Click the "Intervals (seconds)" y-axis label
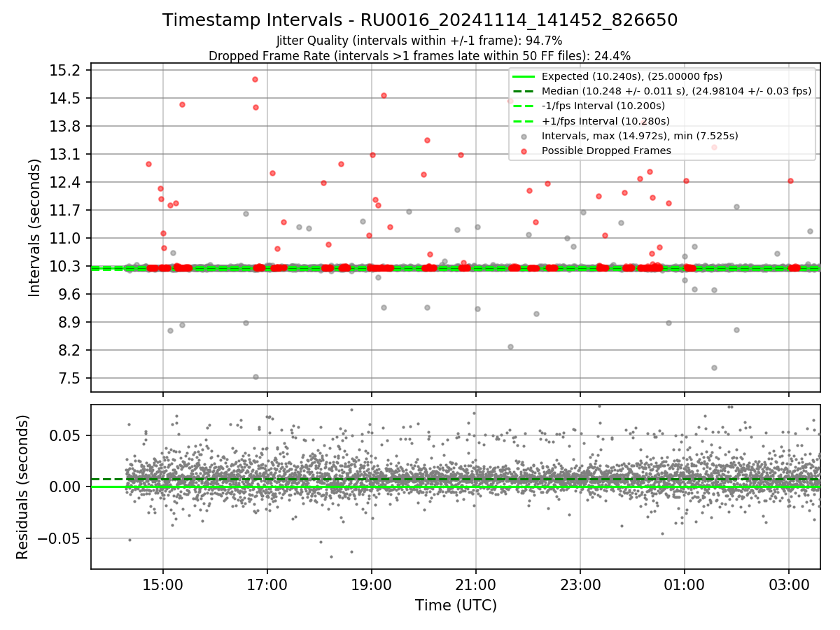The image size is (840, 630). 35,227
